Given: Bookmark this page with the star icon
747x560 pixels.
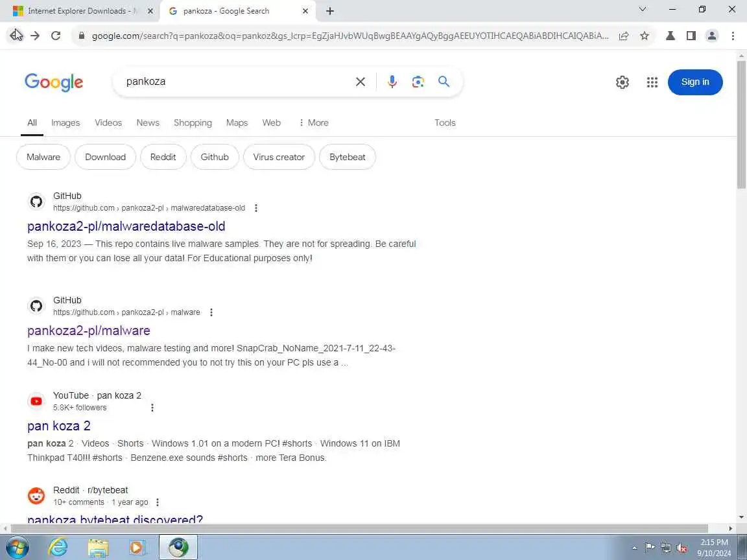Looking at the screenshot, I should click(x=645, y=36).
